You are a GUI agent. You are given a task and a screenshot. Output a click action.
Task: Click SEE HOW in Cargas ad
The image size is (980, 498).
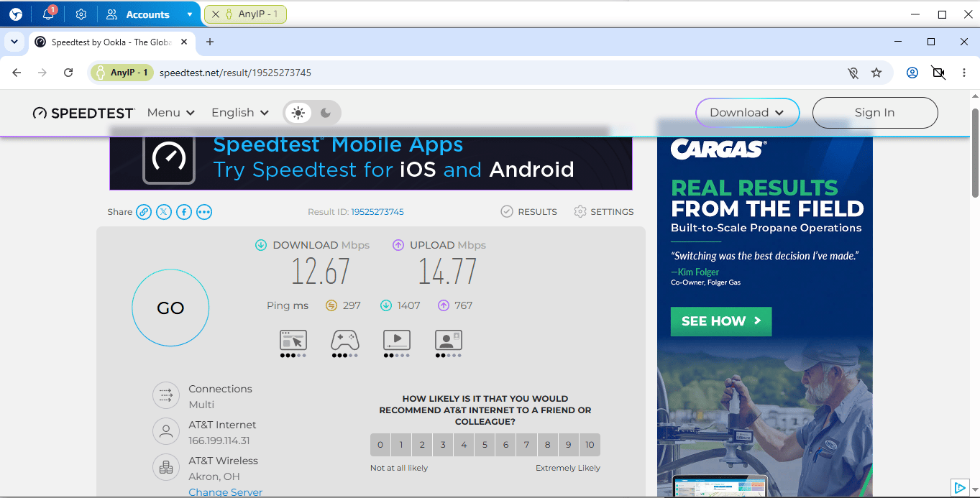tap(721, 321)
